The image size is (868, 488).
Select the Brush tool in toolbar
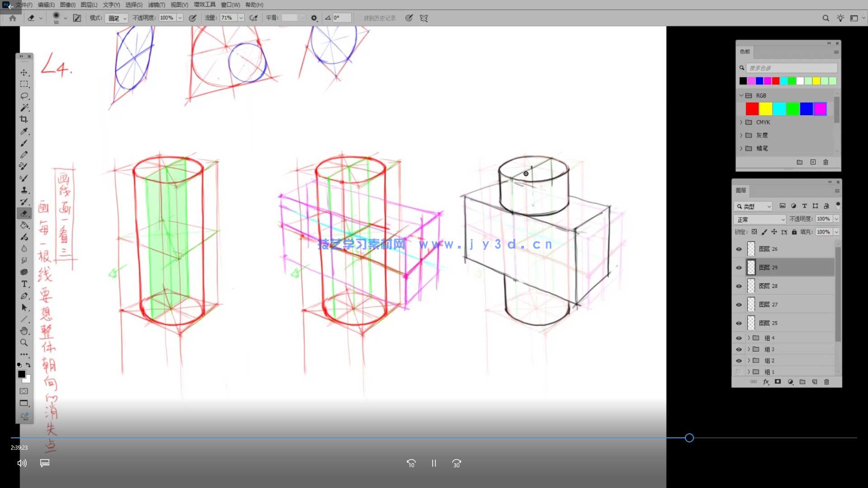(24, 143)
